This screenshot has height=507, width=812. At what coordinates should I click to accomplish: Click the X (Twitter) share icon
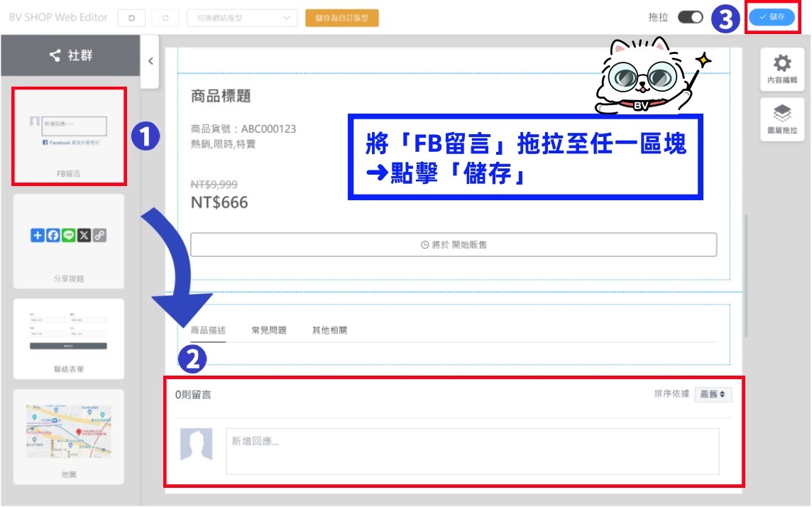tap(84, 235)
